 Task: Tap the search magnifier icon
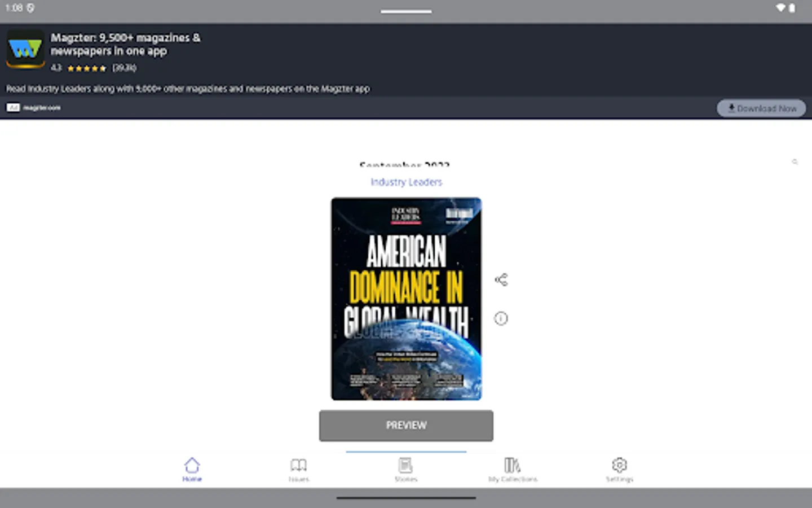[x=795, y=162]
